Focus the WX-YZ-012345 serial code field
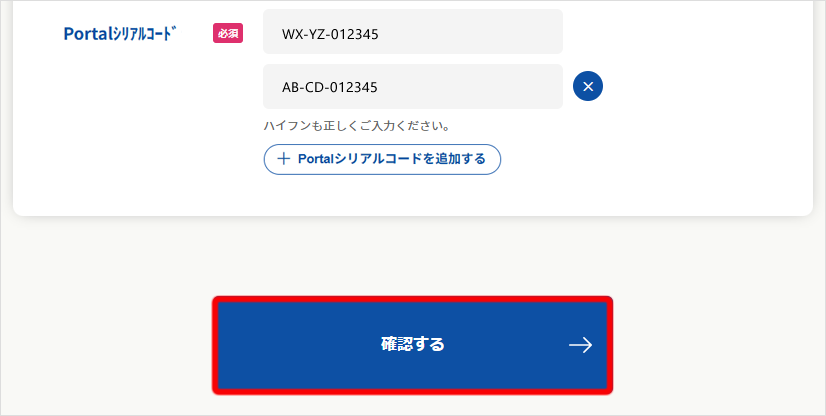 tap(412, 32)
